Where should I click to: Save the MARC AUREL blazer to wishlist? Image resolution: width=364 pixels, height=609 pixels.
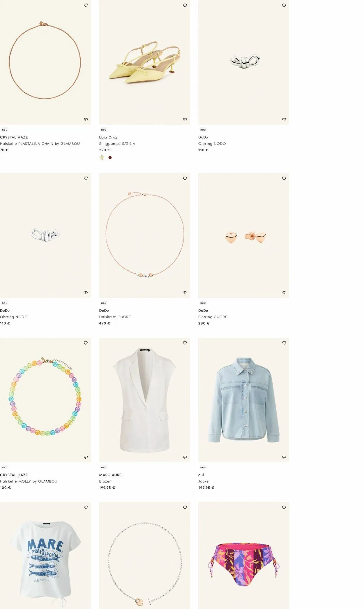click(x=185, y=343)
